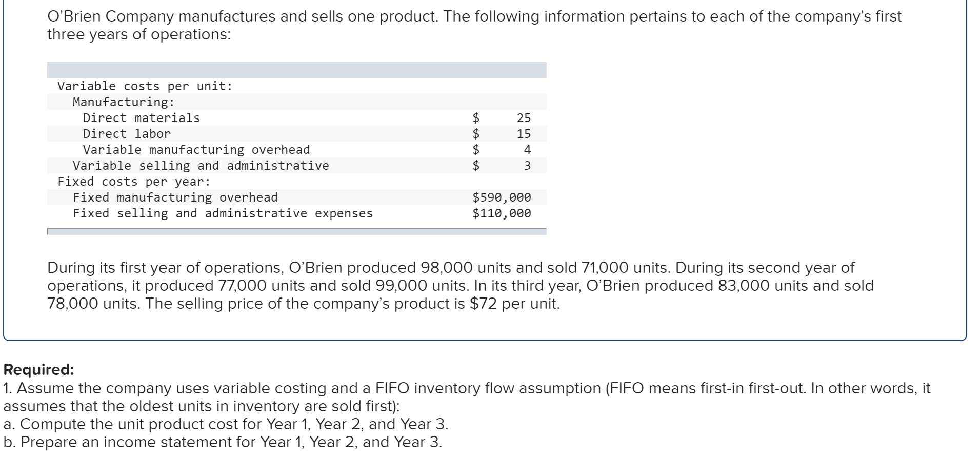Click the Variable manufacturing overhead row
This screenshot has width=980, height=457.
pyautogui.click(x=196, y=150)
